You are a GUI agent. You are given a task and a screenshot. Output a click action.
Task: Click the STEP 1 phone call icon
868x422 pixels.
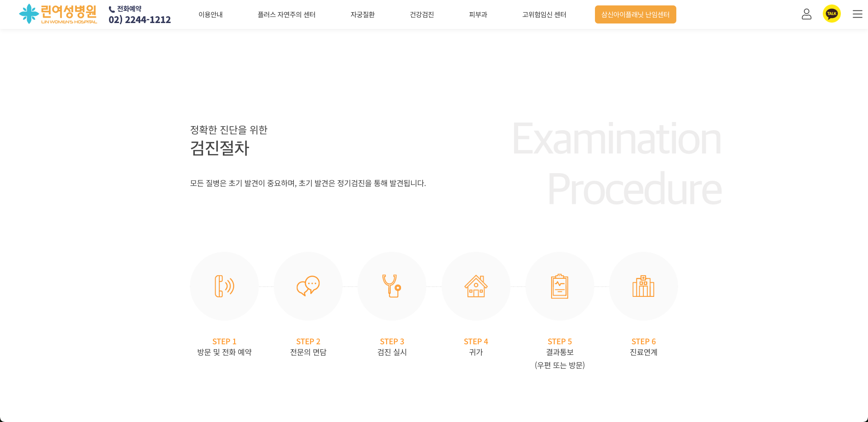(x=224, y=286)
